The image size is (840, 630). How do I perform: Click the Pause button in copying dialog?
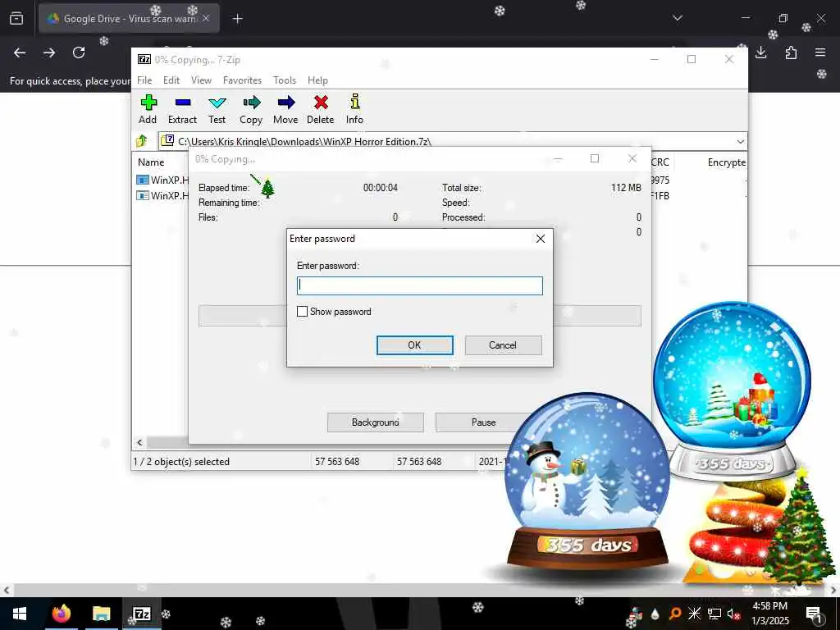483,422
